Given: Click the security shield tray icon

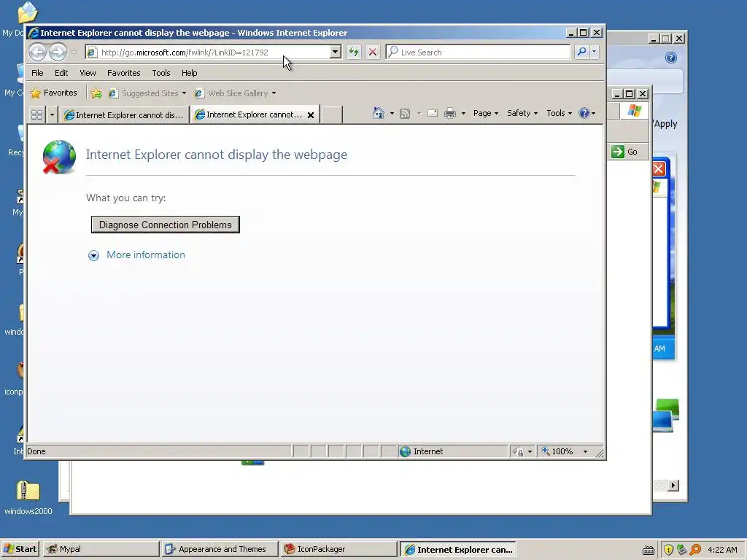Looking at the screenshot, I should point(668,550).
